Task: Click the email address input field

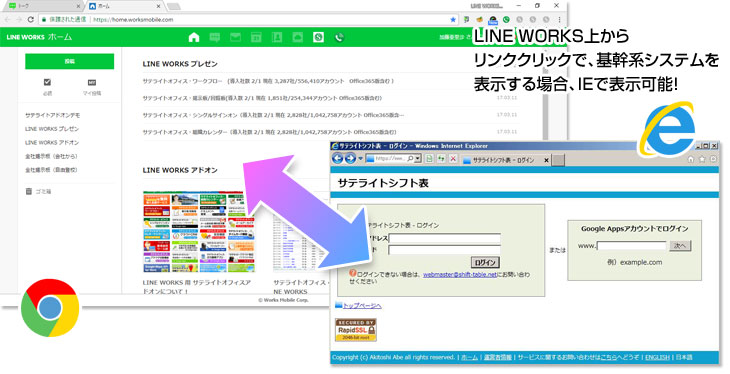Action: click(445, 238)
